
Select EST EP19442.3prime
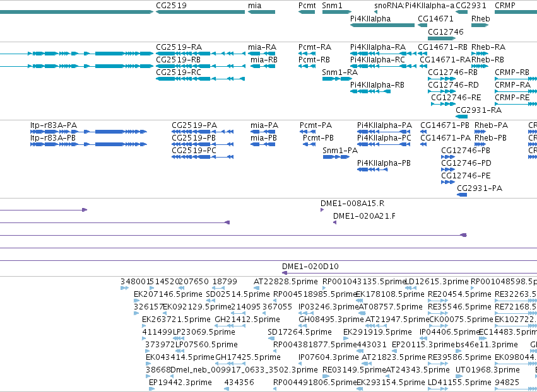151,389
